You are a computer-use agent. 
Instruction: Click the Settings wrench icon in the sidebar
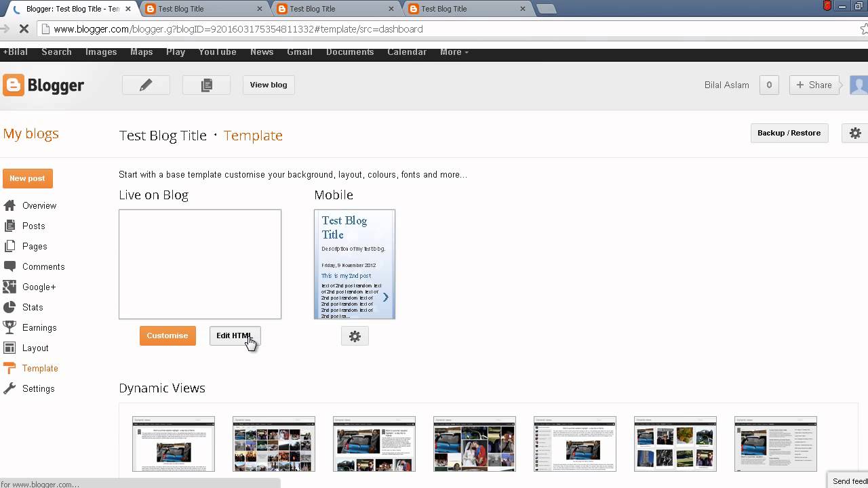point(9,388)
